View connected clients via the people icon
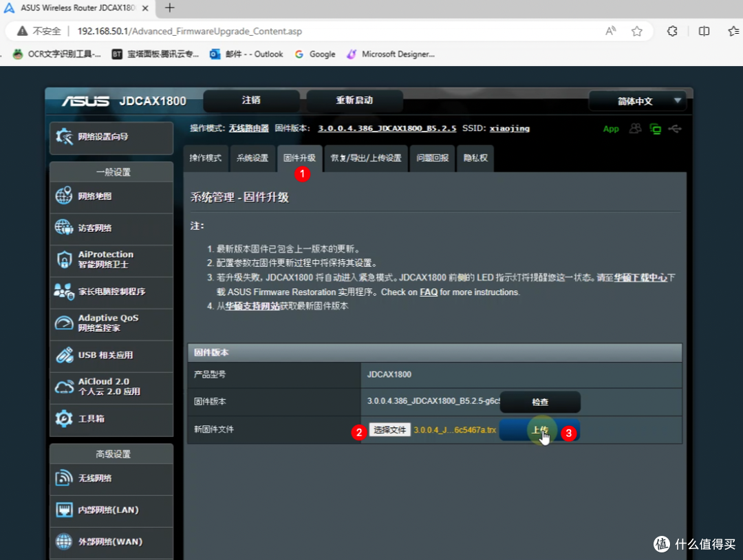Image resolution: width=743 pixels, height=560 pixels. point(634,129)
